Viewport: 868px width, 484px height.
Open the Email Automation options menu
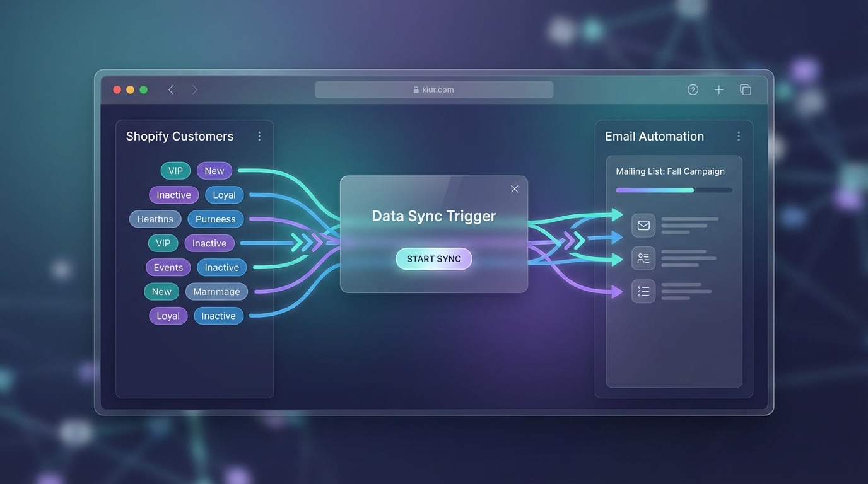click(x=739, y=135)
